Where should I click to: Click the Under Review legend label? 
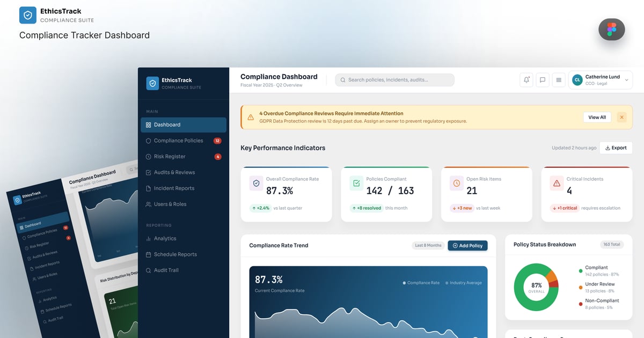click(600, 284)
